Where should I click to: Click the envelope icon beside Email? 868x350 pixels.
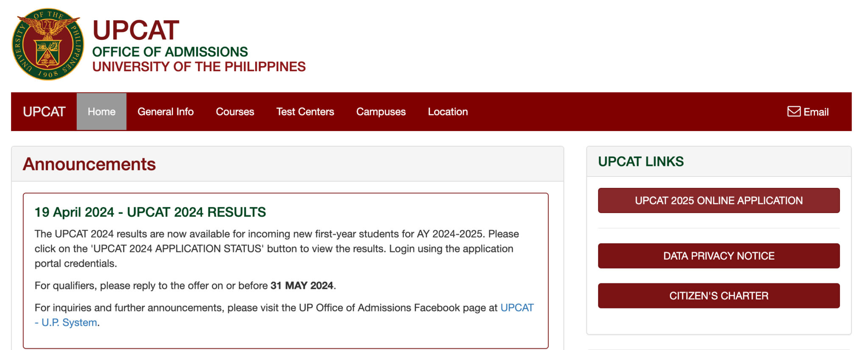pyautogui.click(x=793, y=112)
